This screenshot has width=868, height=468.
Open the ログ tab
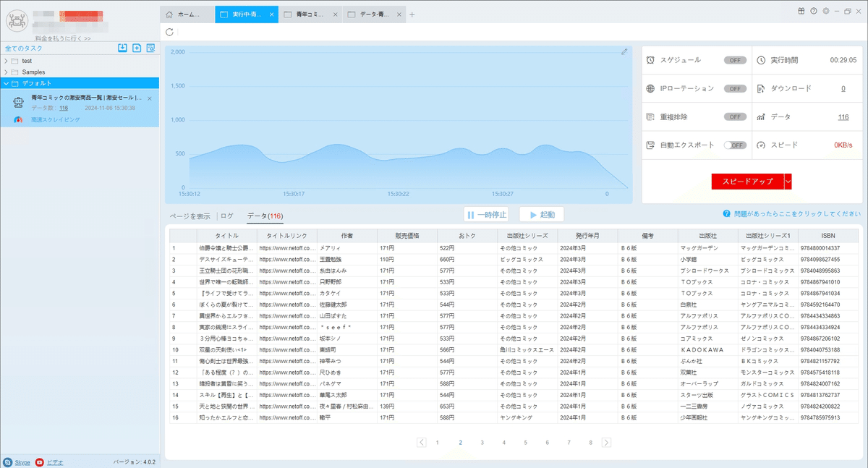[x=227, y=216]
